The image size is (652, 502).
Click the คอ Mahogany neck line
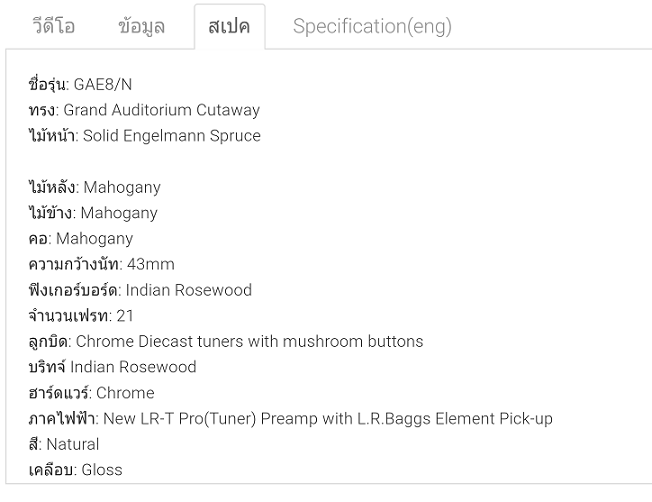tap(81, 239)
